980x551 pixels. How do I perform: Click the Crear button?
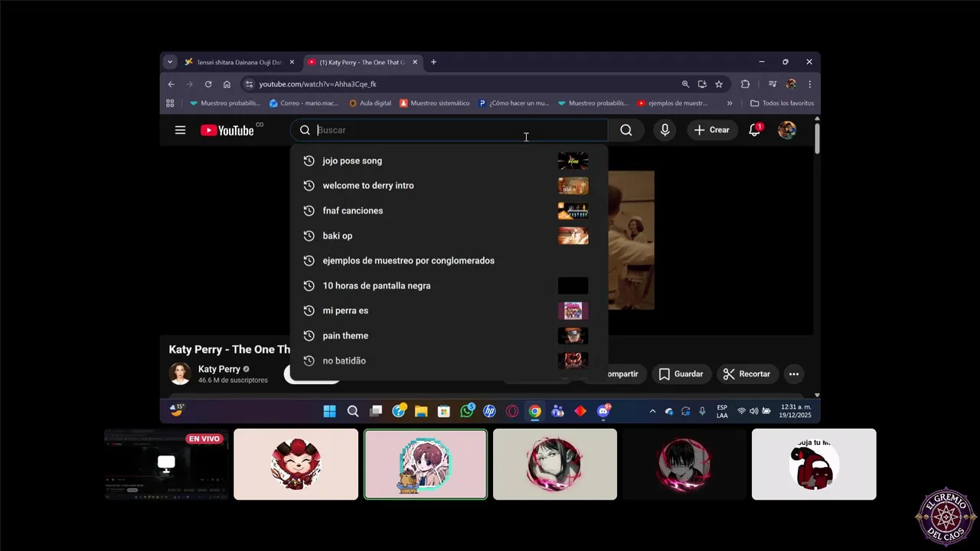[x=712, y=130]
